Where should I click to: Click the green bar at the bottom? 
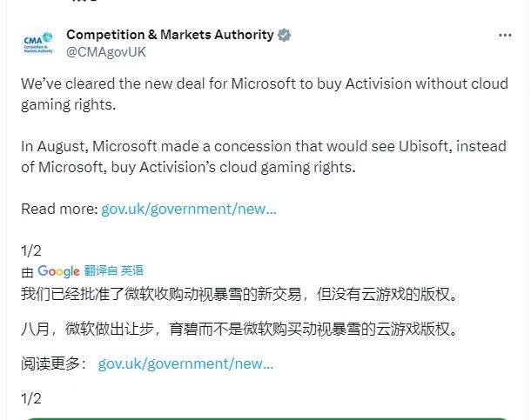[265, 417]
